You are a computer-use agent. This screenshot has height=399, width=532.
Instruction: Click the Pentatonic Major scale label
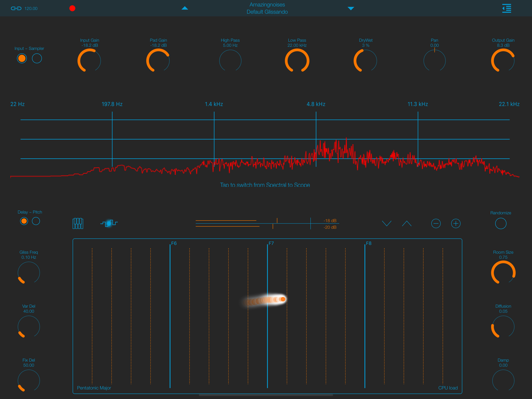94,388
